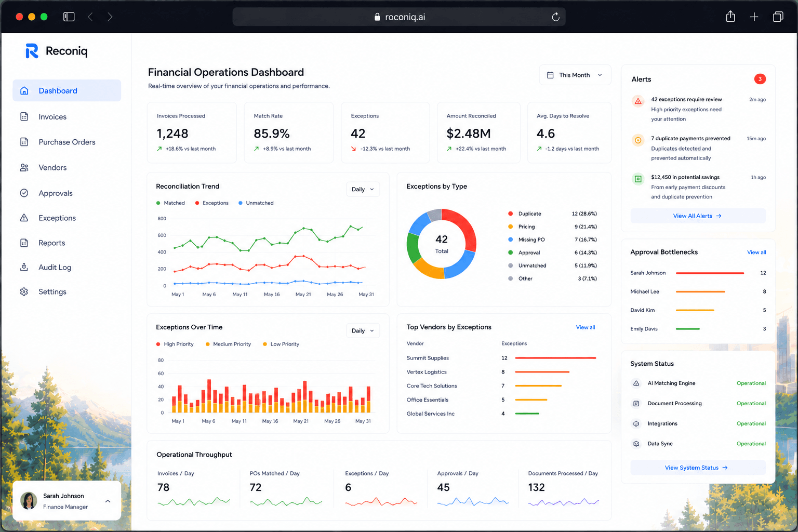
Task: Click Sarah Johnson's profile avatar
Action: coord(29,501)
